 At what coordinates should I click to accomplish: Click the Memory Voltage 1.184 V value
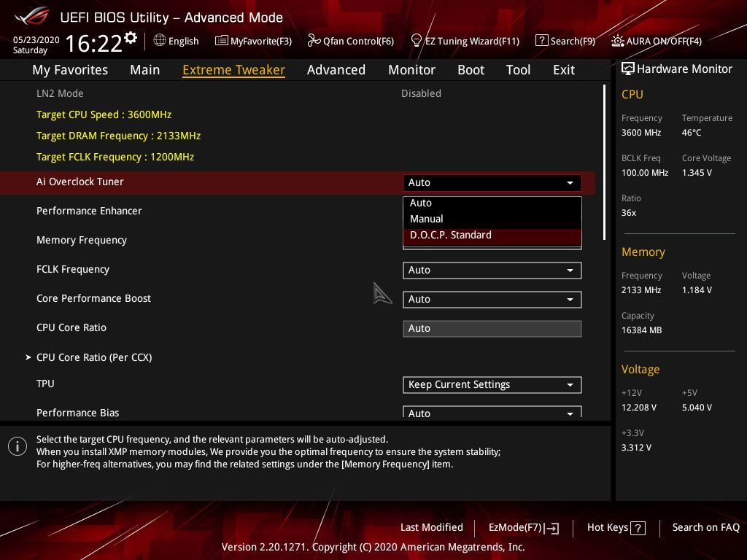tap(697, 290)
